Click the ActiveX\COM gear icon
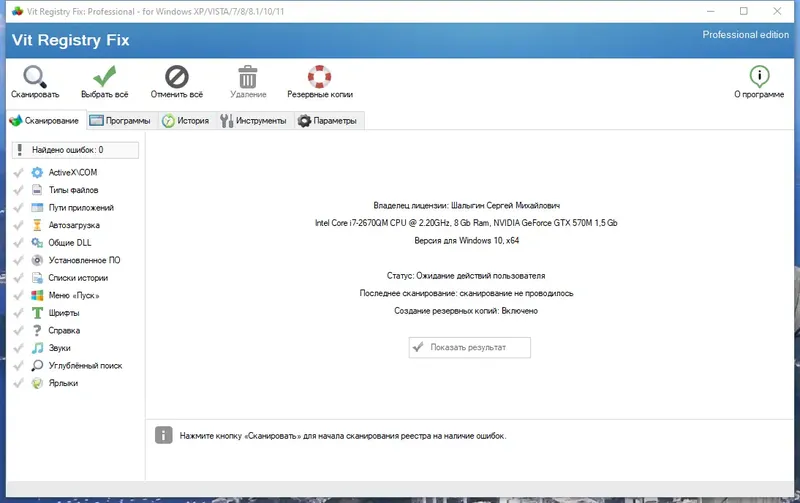The height and width of the screenshot is (503, 800). (x=37, y=172)
